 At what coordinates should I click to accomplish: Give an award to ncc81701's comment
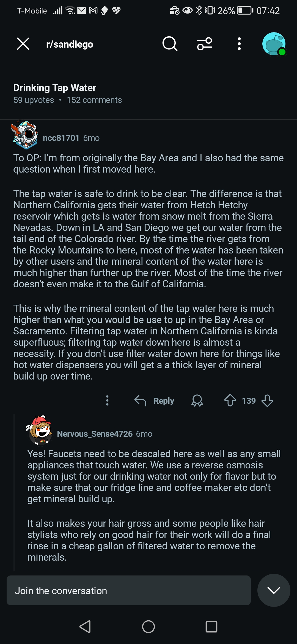point(197,400)
